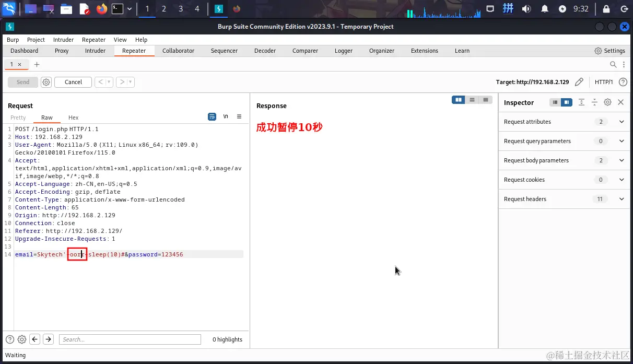The image size is (633, 364).
Task: Switch to workspace 2
Action: pos(163,9)
